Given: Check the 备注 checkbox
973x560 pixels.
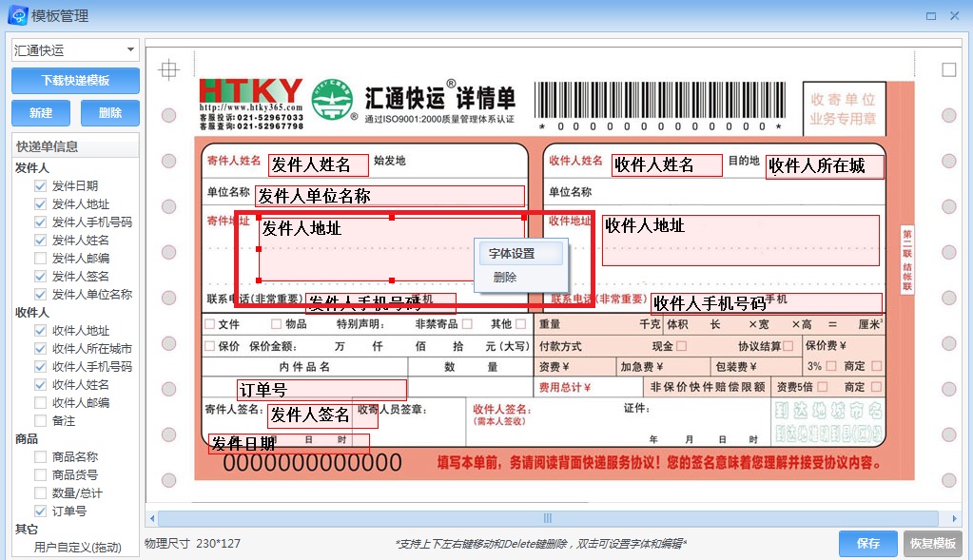Looking at the screenshot, I should click(40, 421).
